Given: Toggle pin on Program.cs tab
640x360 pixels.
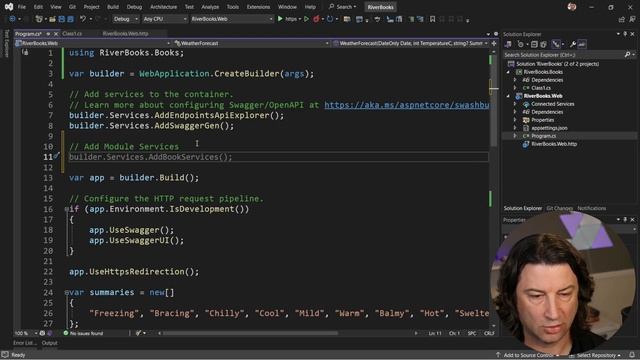Looking at the screenshot, I should click(x=48, y=34).
